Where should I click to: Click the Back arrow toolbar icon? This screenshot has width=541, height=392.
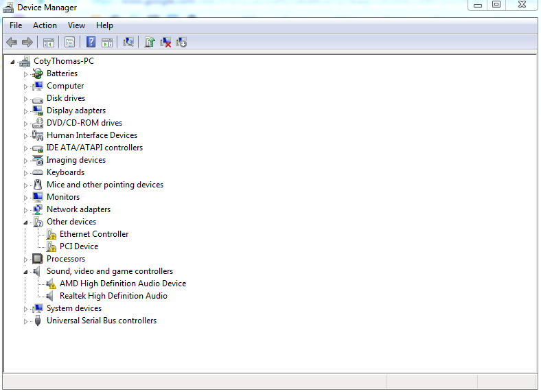pyautogui.click(x=12, y=43)
